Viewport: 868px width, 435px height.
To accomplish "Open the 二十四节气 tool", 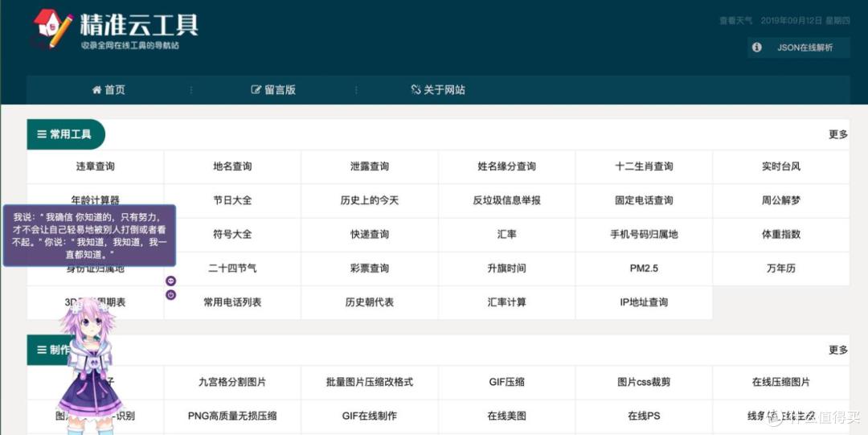I will (x=232, y=269).
